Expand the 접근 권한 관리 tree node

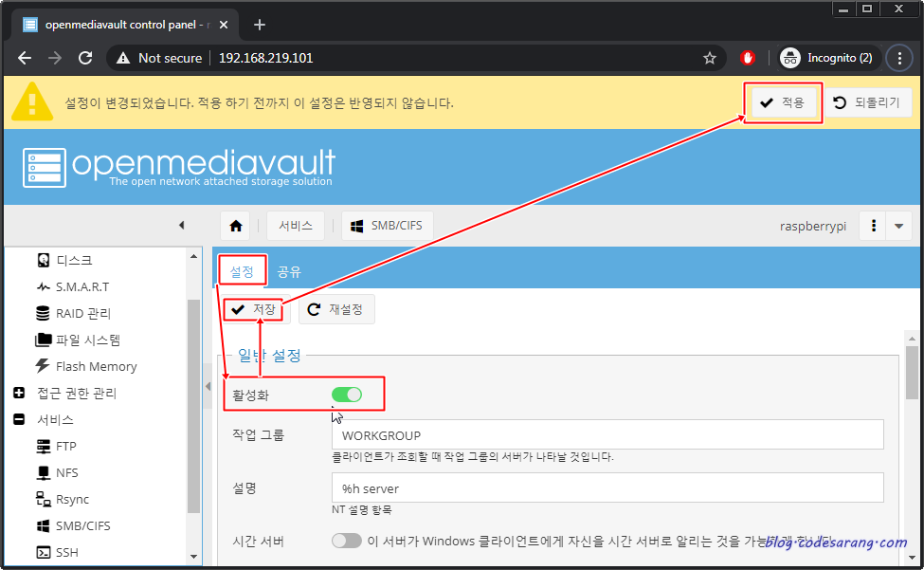point(19,393)
